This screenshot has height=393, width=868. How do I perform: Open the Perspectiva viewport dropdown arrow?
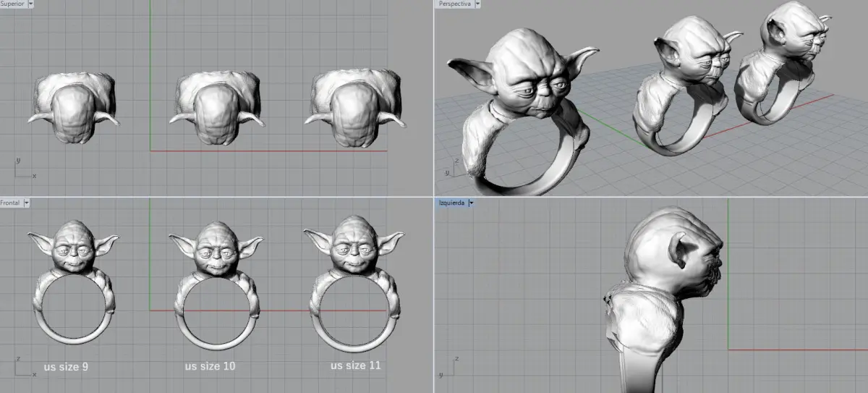click(x=478, y=4)
